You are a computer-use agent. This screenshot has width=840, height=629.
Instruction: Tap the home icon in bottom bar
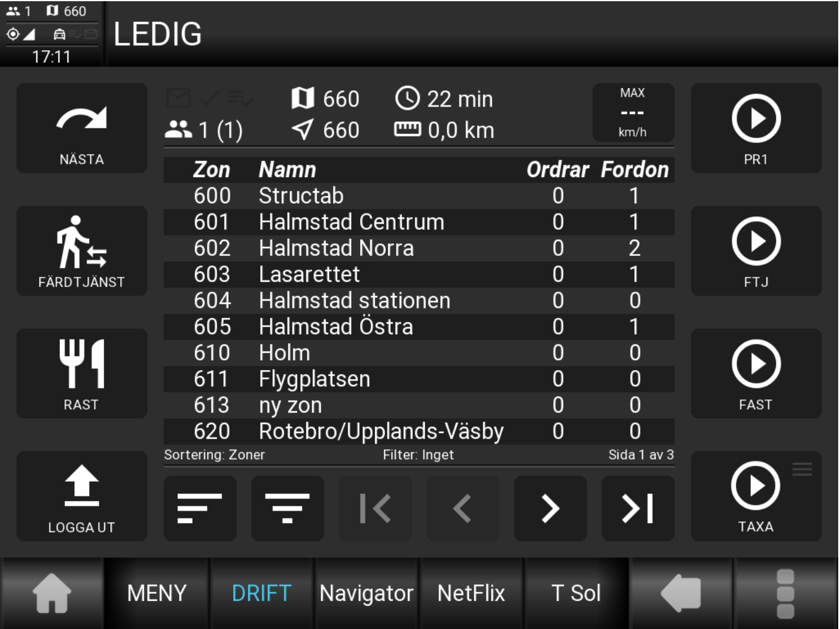(x=52, y=593)
